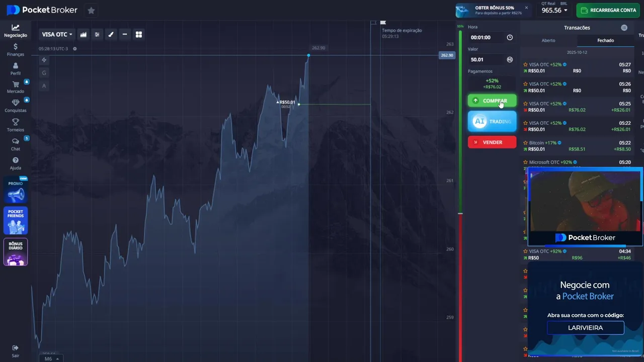Image resolution: width=644 pixels, height=362 pixels.
Task: Favorite the Bitcoin 05:22 transaction star
Action: pyautogui.click(x=525, y=143)
